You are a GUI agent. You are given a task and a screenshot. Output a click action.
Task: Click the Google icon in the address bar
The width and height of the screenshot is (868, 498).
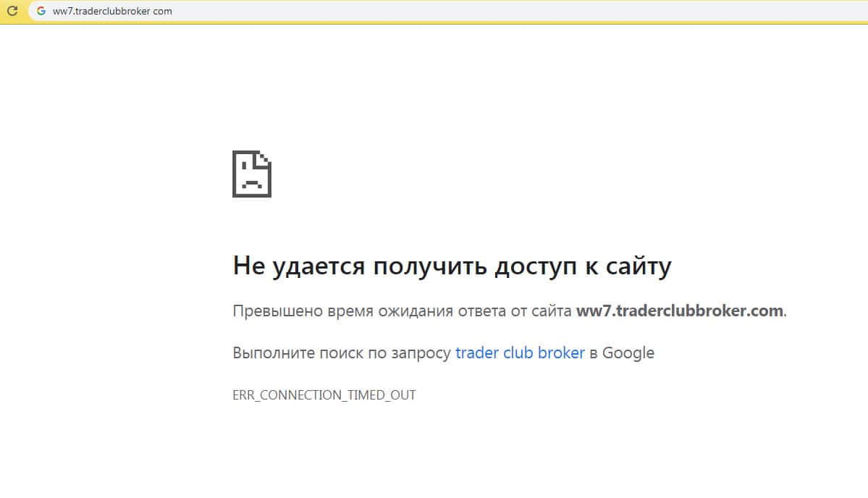(x=41, y=11)
